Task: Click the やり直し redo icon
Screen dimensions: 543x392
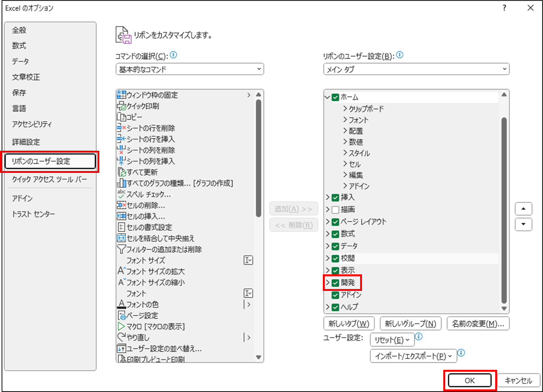Action: (121, 337)
